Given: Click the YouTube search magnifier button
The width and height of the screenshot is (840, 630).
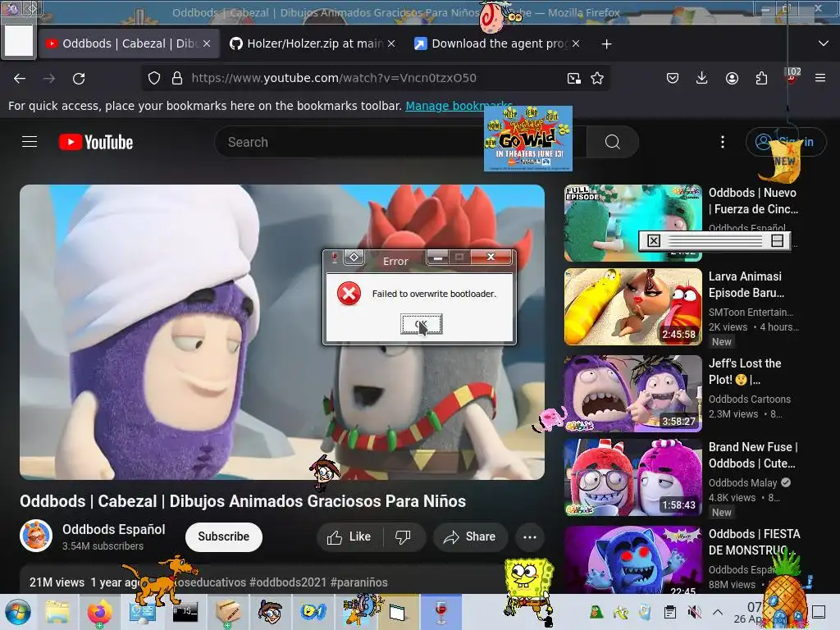Looking at the screenshot, I should pyautogui.click(x=612, y=142).
